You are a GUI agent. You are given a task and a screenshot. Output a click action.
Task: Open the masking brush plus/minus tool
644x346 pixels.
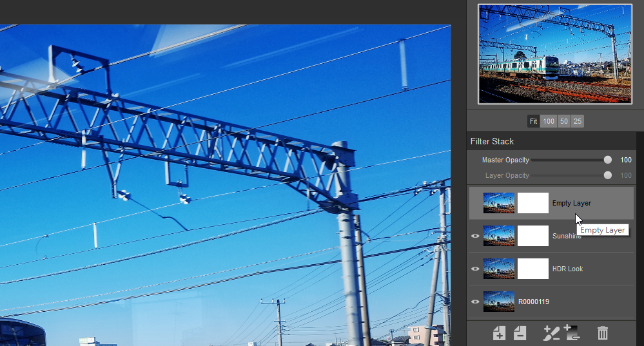point(551,333)
